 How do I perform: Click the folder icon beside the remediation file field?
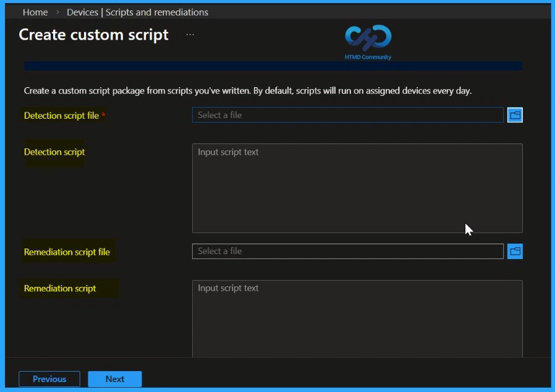[x=515, y=251]
